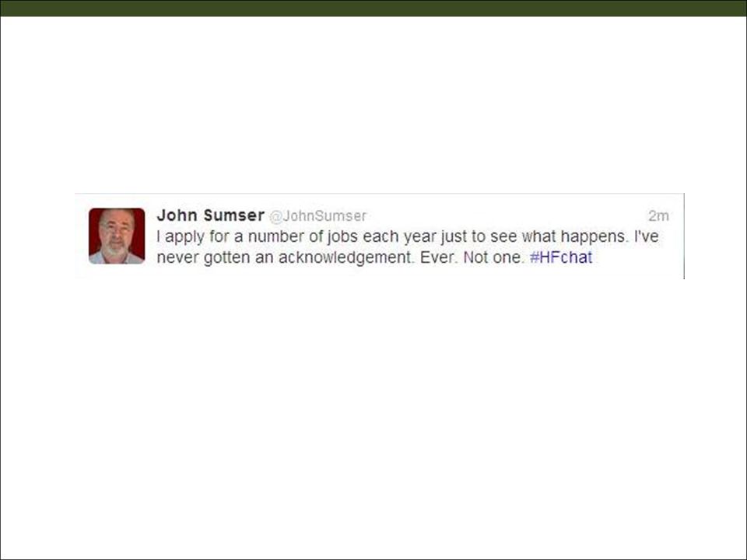Open the bold John Sumser name link
The image size is (747, 560).
point(211,215)
